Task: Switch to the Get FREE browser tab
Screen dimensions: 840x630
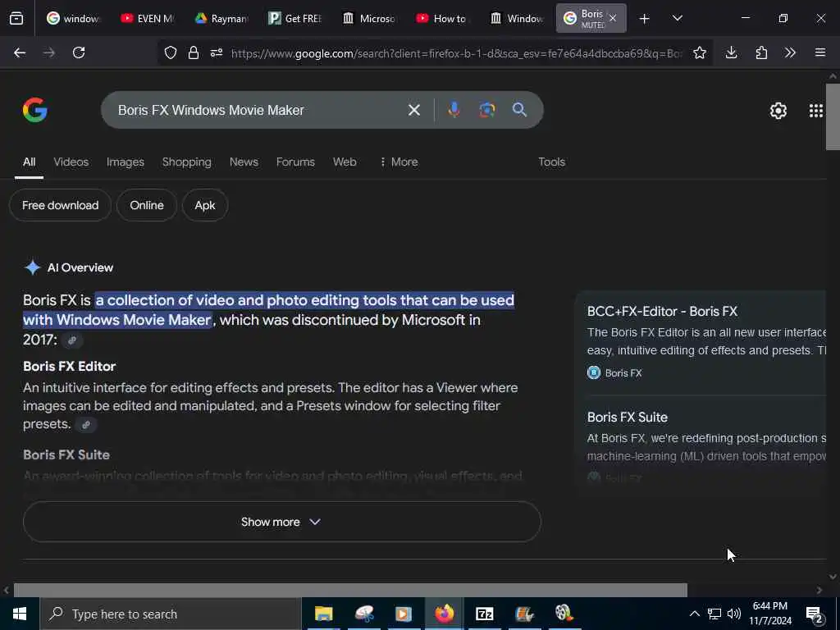Action: (294, 19)
